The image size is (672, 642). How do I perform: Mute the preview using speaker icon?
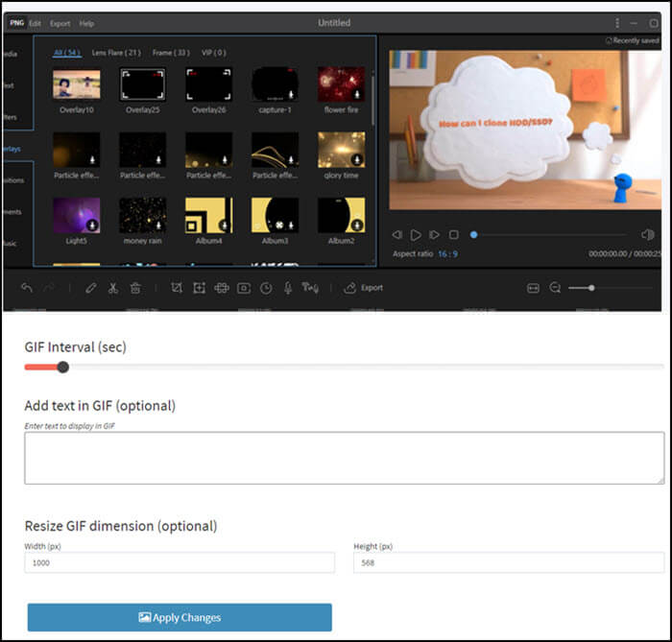(x=647, y=234)
